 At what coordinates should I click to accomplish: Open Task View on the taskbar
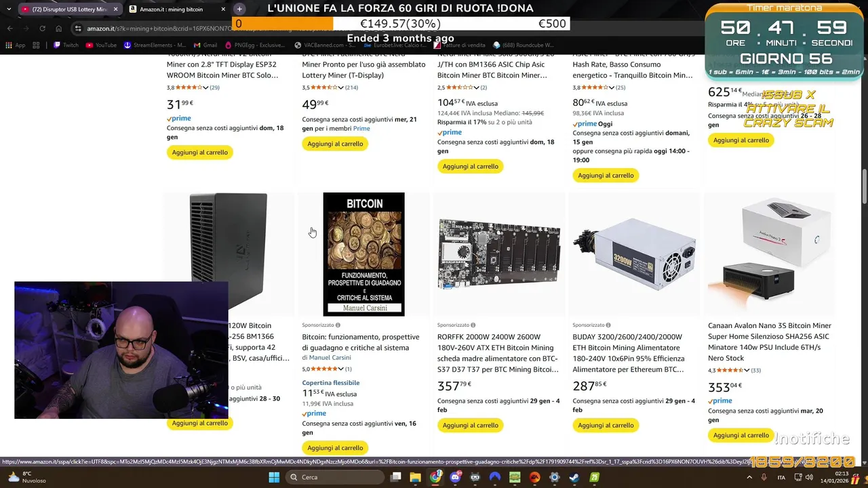[x=396, y=477]
